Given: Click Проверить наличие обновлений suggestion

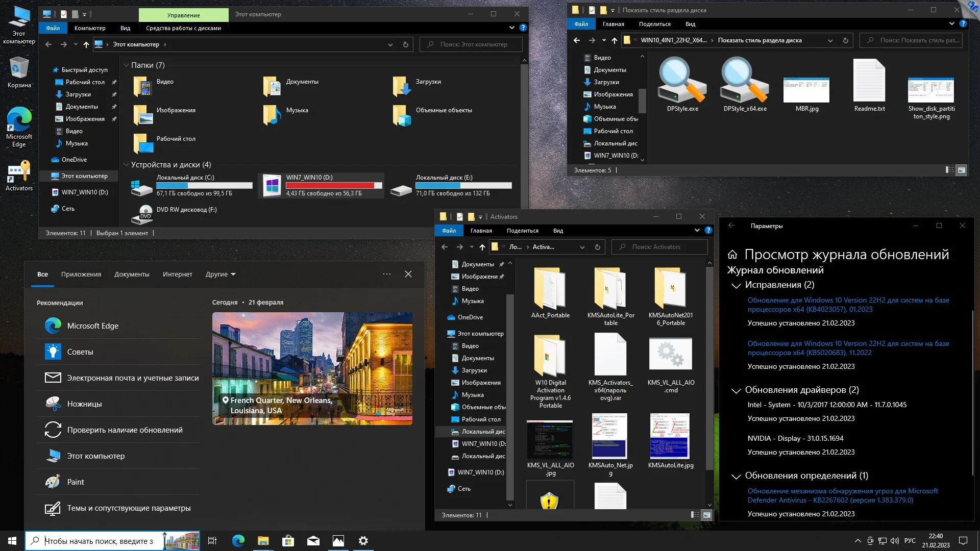Looking at the screenshot, I should pos(125,430).
